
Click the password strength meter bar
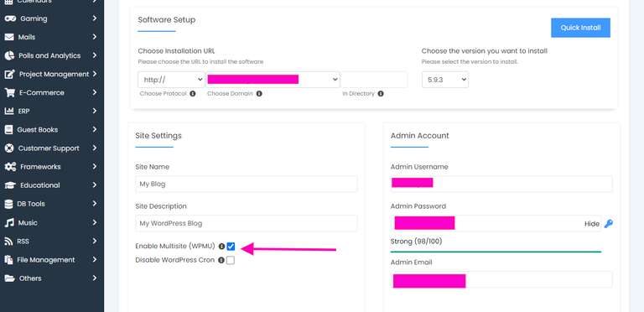click(496, 252)
